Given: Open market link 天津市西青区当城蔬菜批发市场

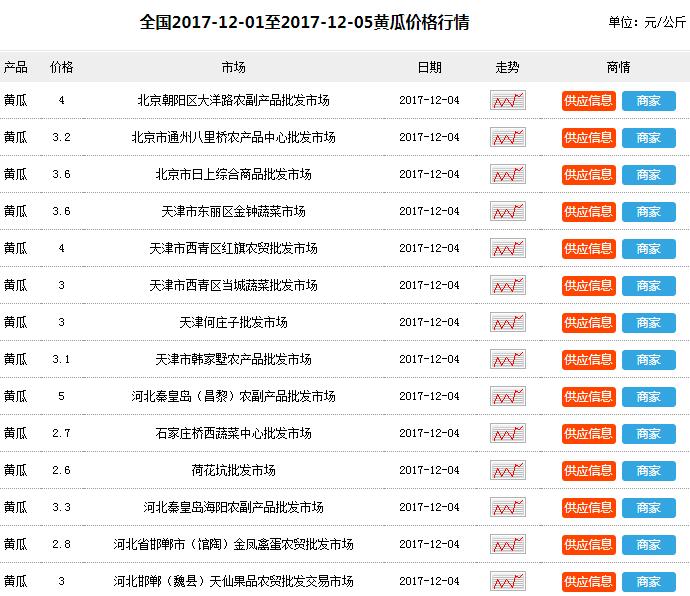Looking at the screenshot, I should [x=233, y=286].
